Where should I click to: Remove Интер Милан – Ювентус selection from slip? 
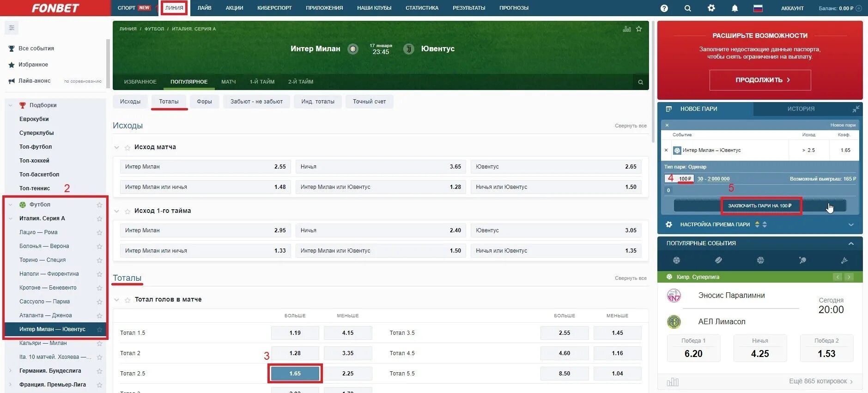[666, 150]
